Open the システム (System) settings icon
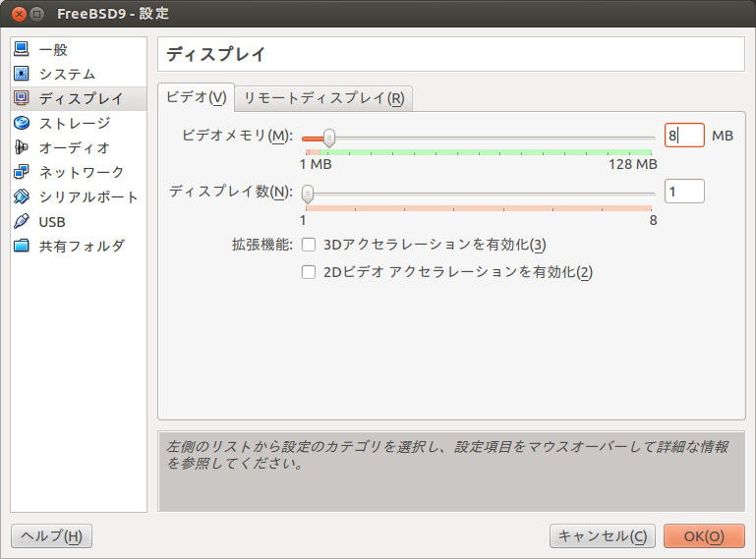This screenshot has height=559, width=756. 22,74
